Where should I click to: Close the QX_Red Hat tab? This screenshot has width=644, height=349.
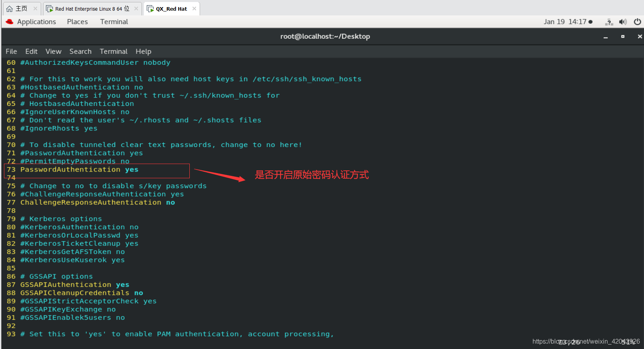194,8
